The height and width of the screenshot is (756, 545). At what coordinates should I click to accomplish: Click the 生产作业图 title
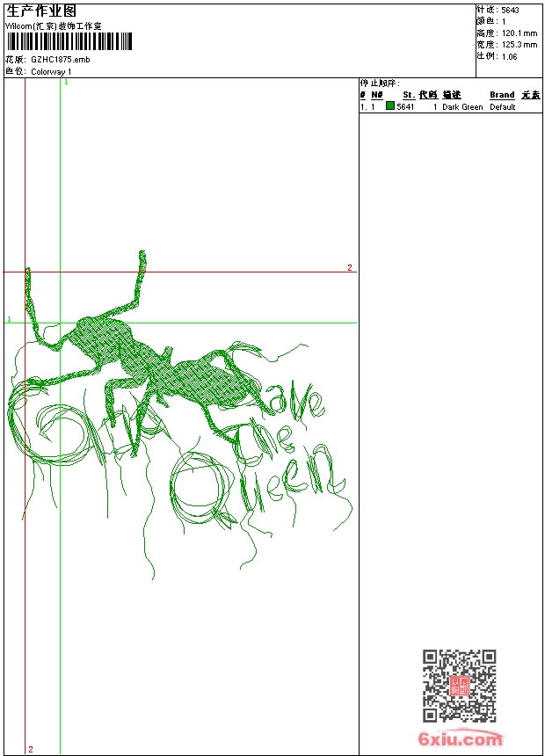41,11
